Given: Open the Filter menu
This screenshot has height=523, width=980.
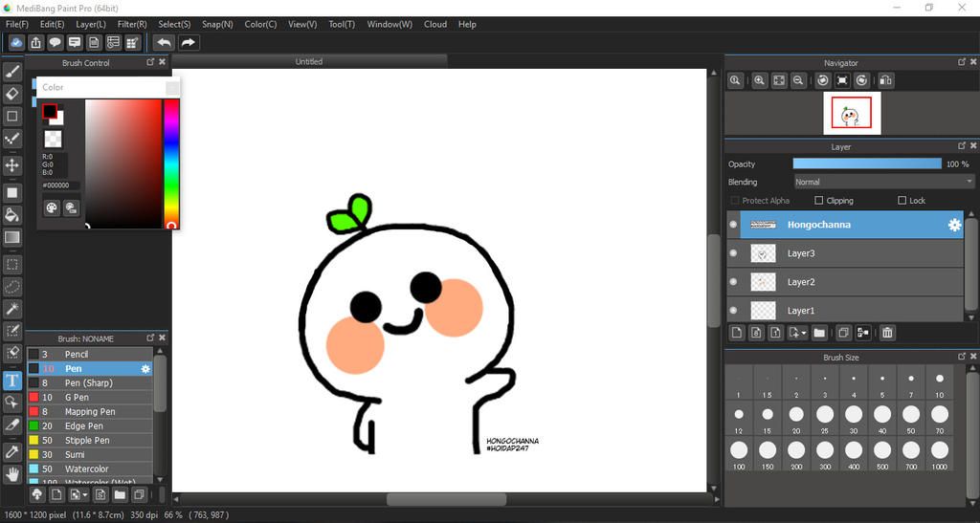Looking at the screenshot, I should point(132,24).
